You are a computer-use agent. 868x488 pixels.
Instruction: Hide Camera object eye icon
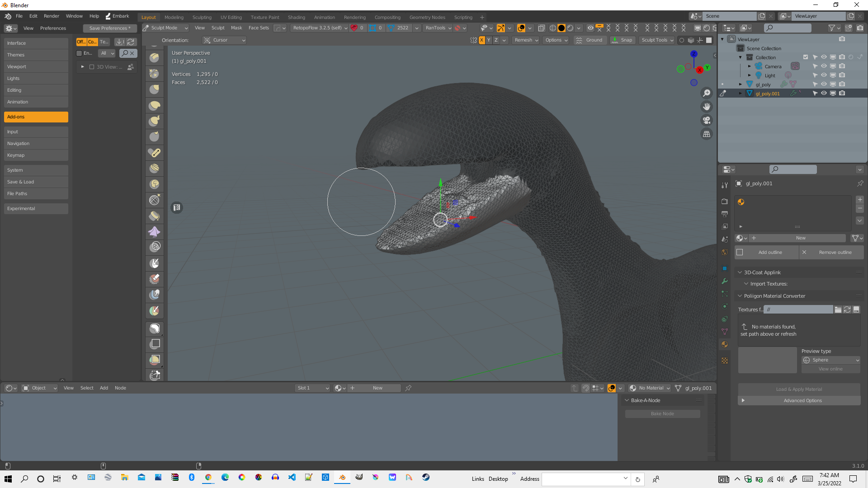point(824,66)
